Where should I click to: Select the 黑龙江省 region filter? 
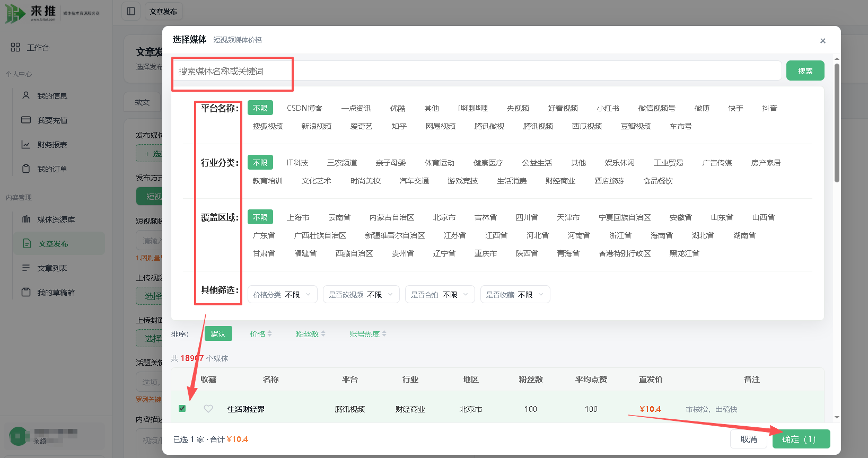tap(684, 253)
